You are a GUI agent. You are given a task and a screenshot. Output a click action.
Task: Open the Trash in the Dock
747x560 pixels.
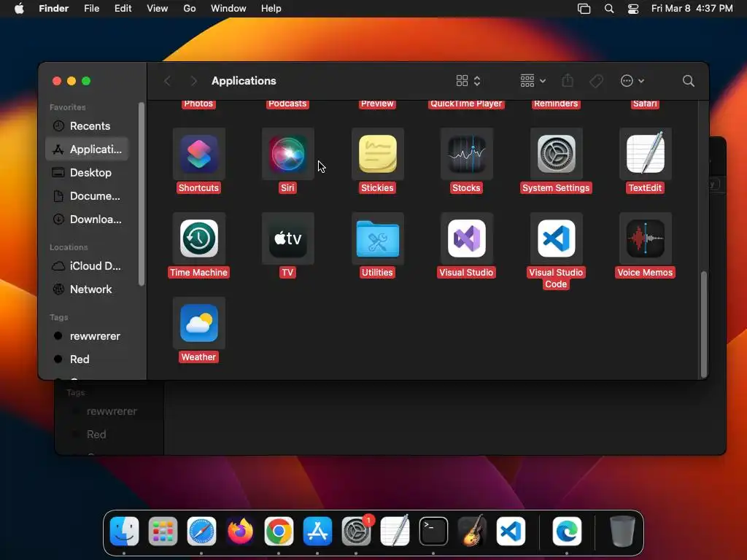[x=622, y=531]
